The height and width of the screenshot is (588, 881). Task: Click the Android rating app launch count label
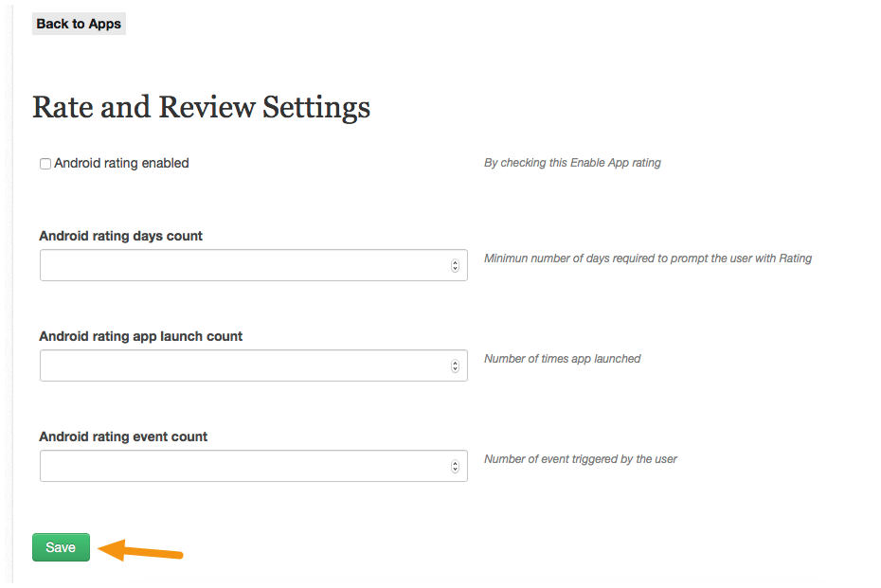pos(140,336)
